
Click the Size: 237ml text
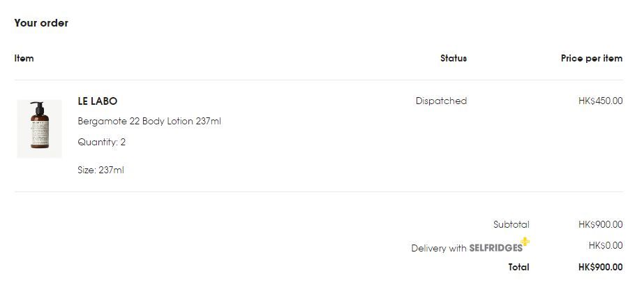tap(100, 170)
